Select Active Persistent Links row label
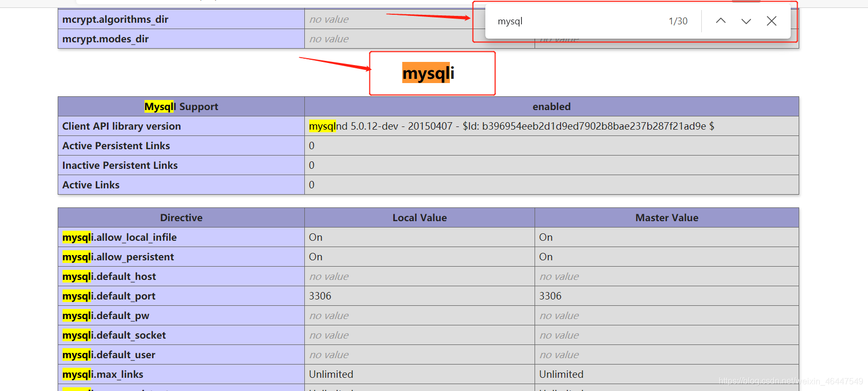The height and width of the screenshot is (391, 868). tap(116, 146)
